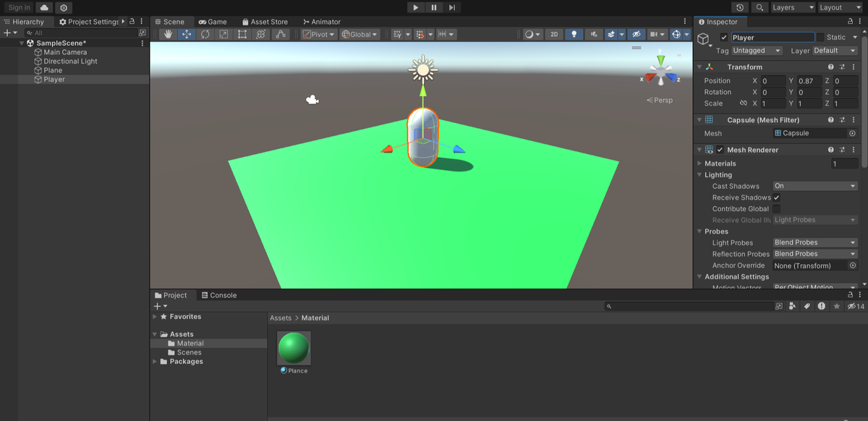
Task: Click the global search magnifier icon
Action: pos(759,7)
